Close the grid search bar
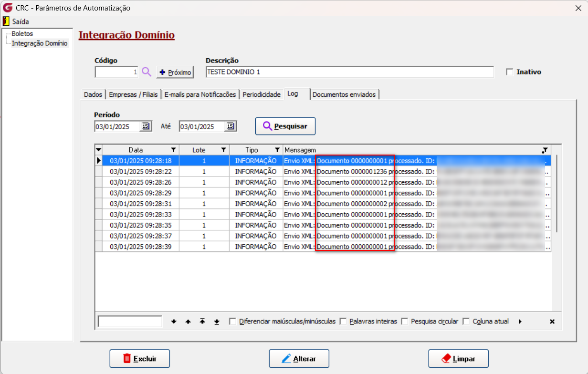Screen dimensions: 588x374 coord(552,322)
